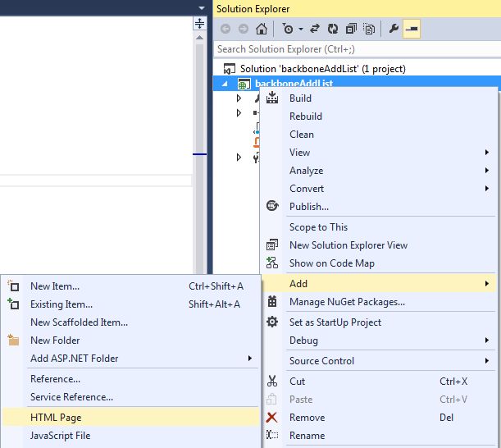Image resolution: width=501 pixels, height=448 pixels.
Task: Collapse the backboneAddList project node
Action: [225, 84]
